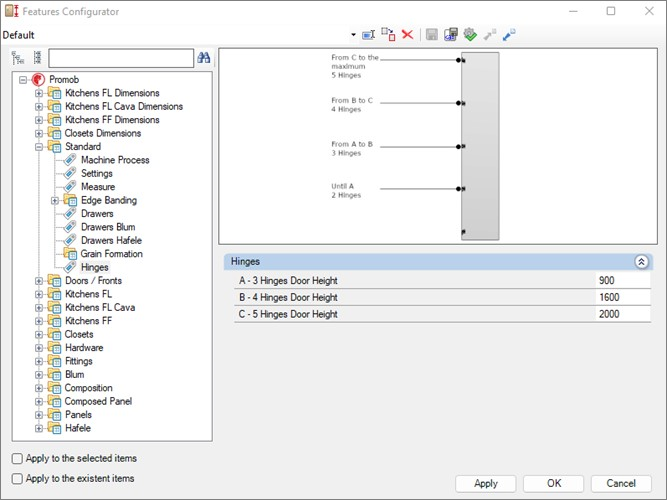Expand Kitchens FL Cava Dimensions node

(39, 106)
